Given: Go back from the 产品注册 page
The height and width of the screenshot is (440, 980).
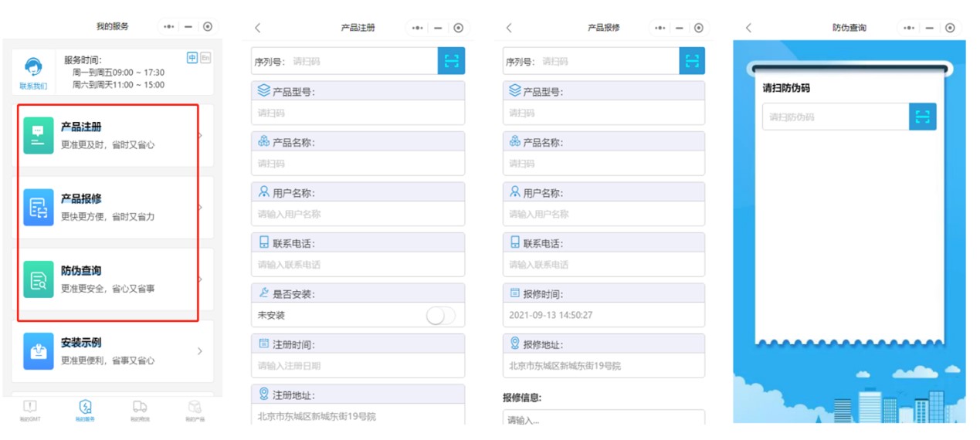Looking at the screenshot, I should [x=258, y=28].
